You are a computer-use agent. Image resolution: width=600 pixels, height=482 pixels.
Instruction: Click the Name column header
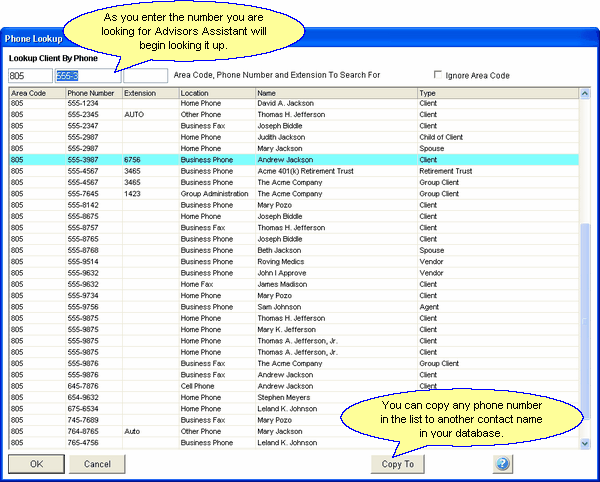tap(335, 93)
